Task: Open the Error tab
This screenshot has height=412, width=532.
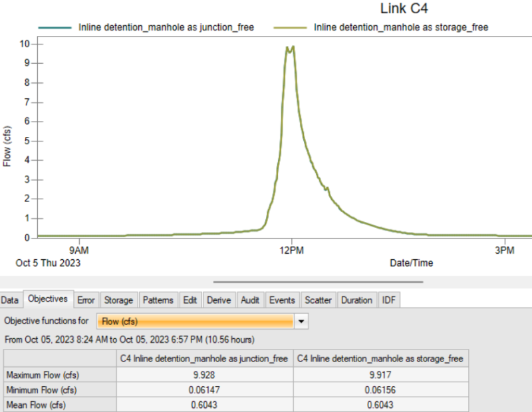Action: pyautogui.click(x=86, y=300)
